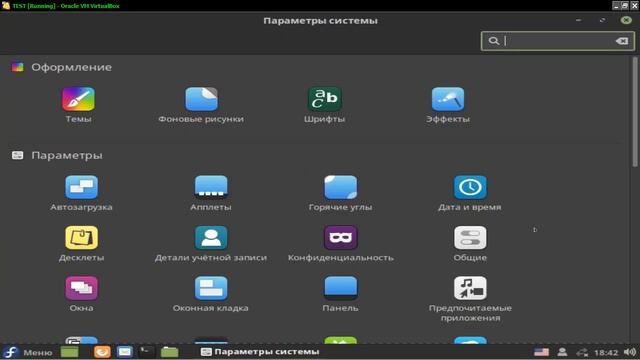Click the Параметры section header
This screenshot has height=360, width=640.
tap(67, 156)
